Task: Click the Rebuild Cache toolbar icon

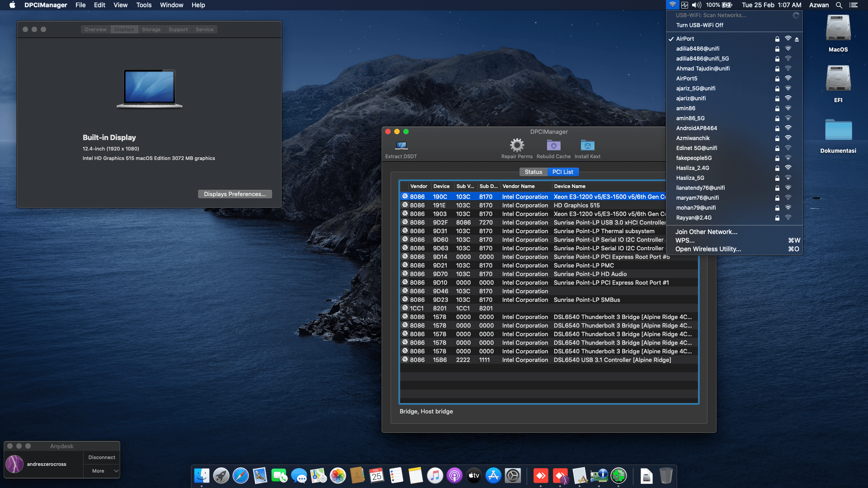Action: pyautogui.click(x=553, y=145)
